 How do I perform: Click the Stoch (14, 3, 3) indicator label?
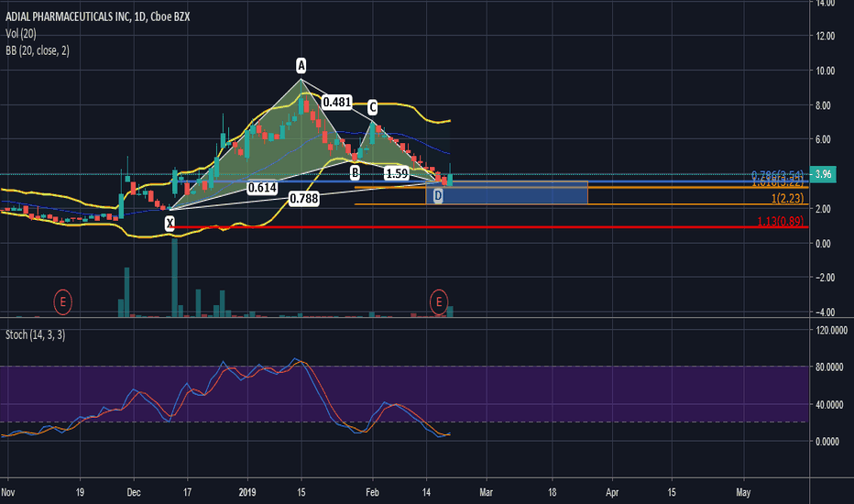(35, 334)
